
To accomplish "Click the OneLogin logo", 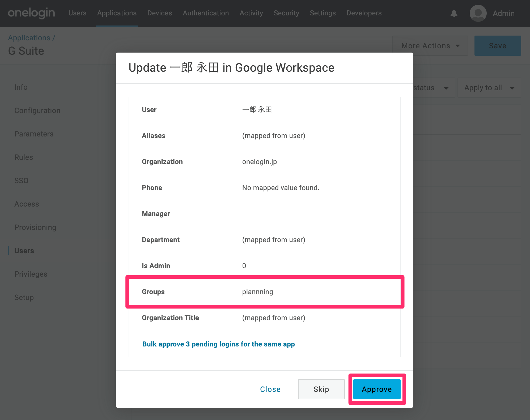I will [x=31, y=13].
